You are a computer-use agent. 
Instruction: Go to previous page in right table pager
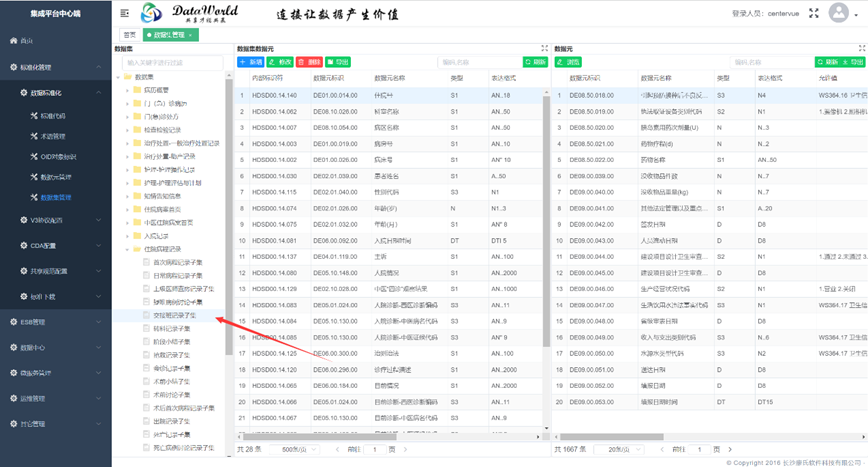[x=662, y=449]
